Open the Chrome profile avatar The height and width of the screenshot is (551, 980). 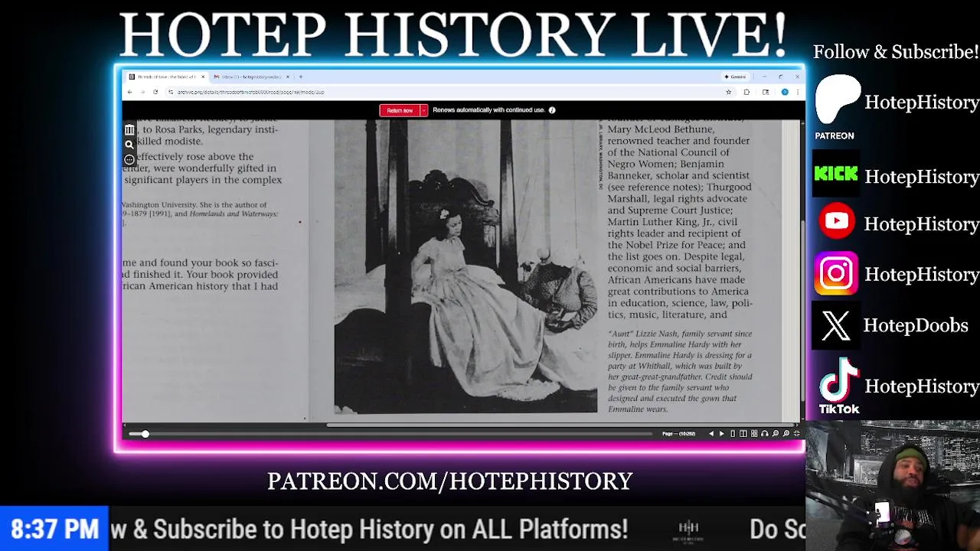click(x=785, y=92)
